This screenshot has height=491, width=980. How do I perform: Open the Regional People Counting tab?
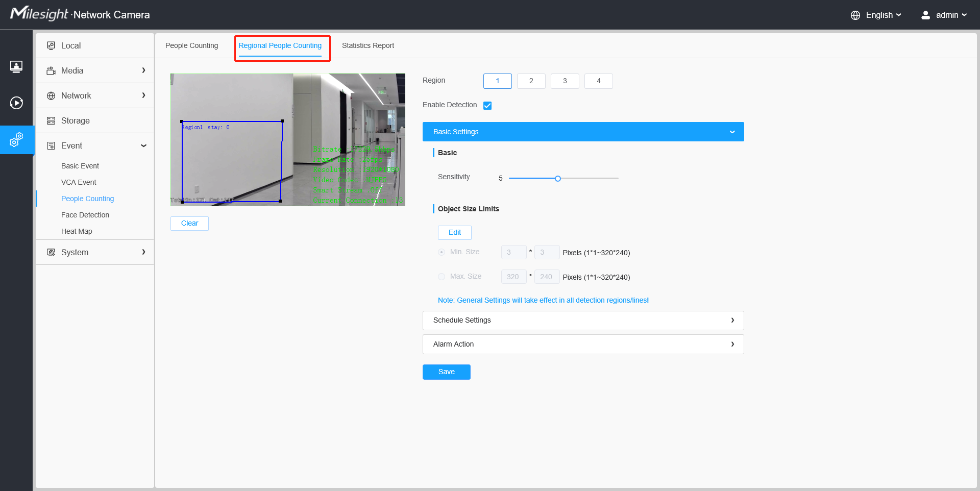click(x=280, y=45)
